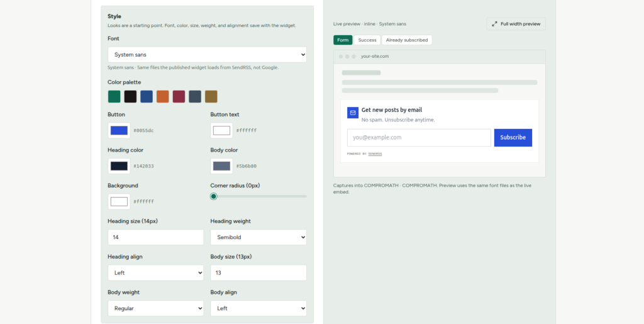Screen dimensions: 644x324
Task: Select the dark blue palette swatch
Action: pyautogui.click(x=147, y=96)
